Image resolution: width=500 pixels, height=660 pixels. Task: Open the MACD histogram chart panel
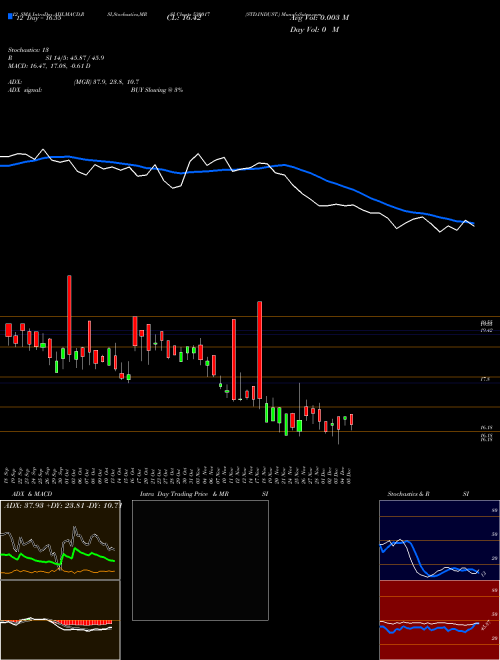click(60, 620)
